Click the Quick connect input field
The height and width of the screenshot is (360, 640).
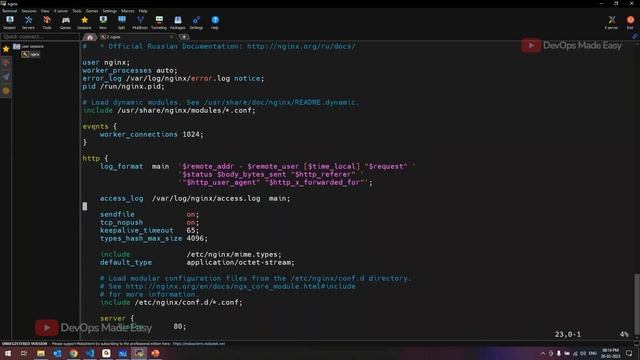40,37
